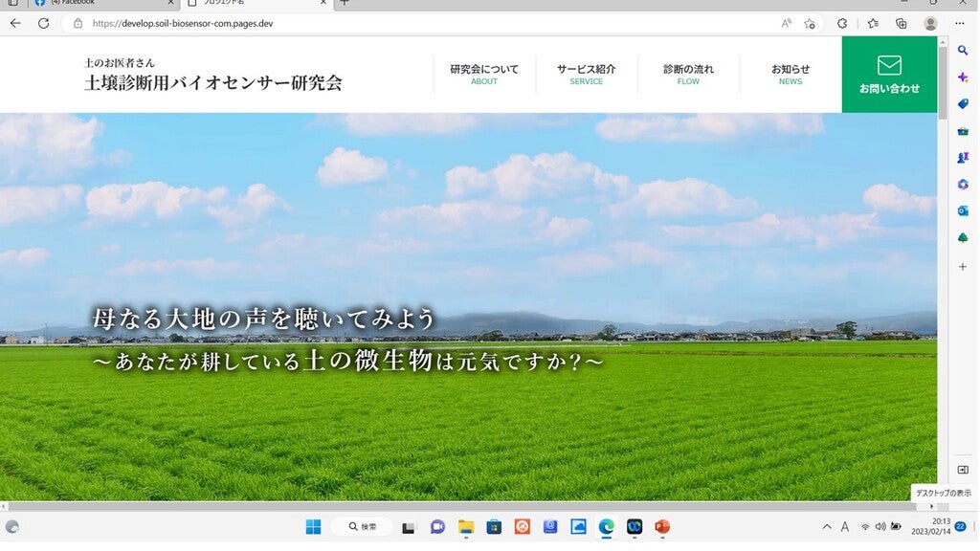Click the taskbar 検索 search box
The height and width of the screenshot is (551, 980).
pos(363,527)
